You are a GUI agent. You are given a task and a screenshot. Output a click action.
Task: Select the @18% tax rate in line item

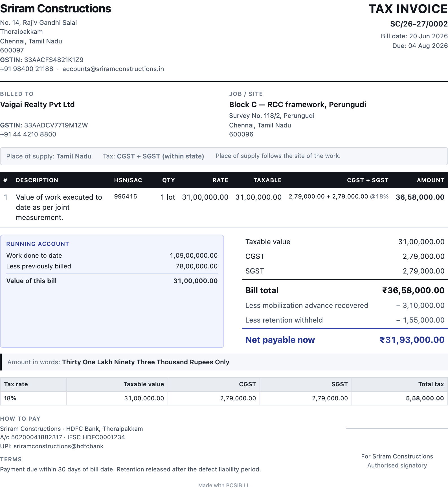[x=379, y=197]
